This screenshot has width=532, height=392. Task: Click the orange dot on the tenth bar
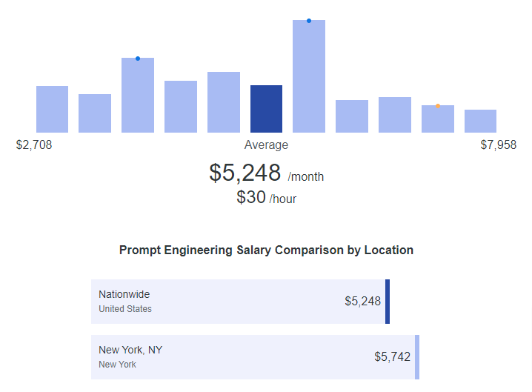coord(438,106)
